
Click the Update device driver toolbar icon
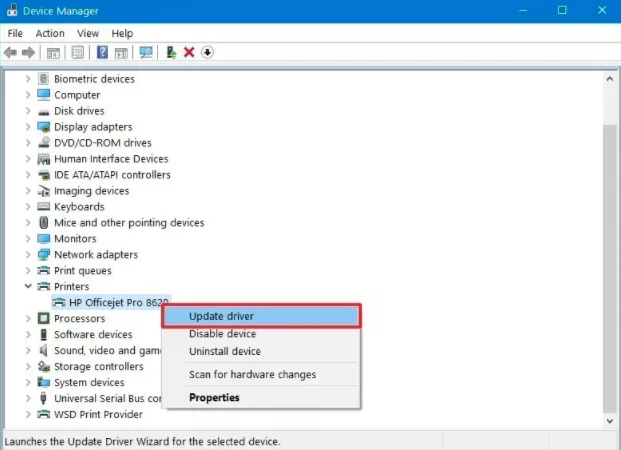point(171,52)
